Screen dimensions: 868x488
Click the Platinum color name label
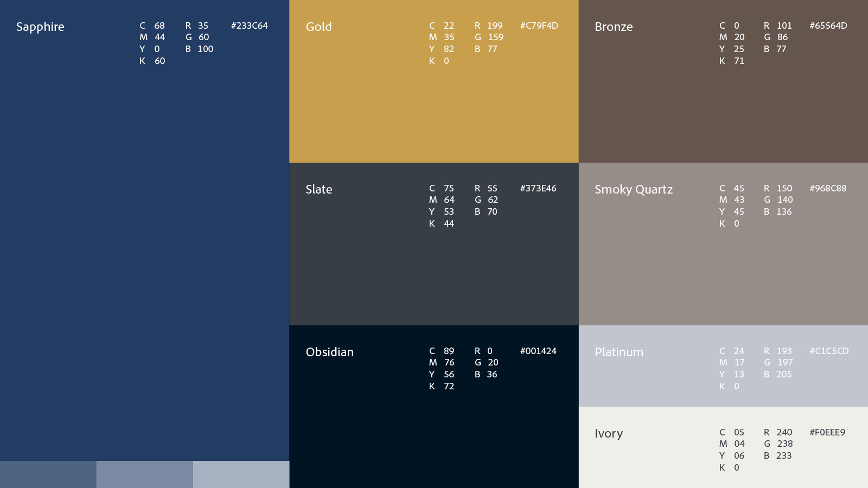pos(619,352)
